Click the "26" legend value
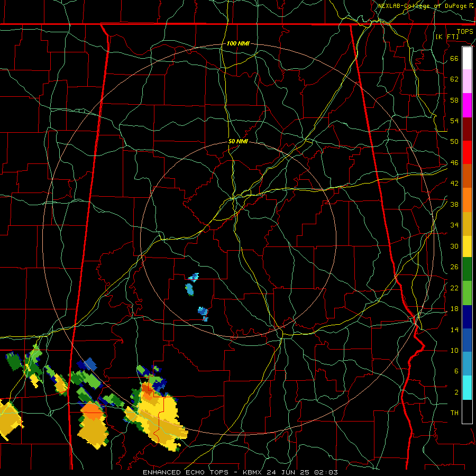Image resolution: width=476 pixels, height=476 pixels. point(454,267)
